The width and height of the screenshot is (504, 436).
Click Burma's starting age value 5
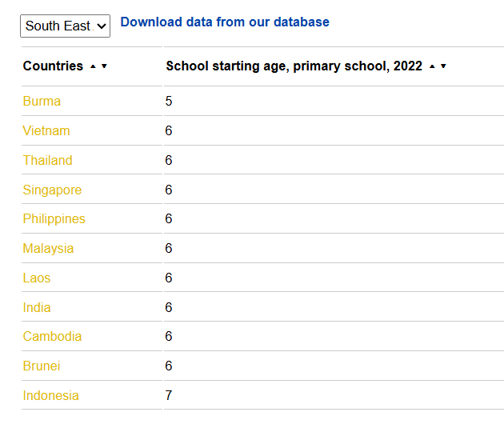tap(169, 102)
